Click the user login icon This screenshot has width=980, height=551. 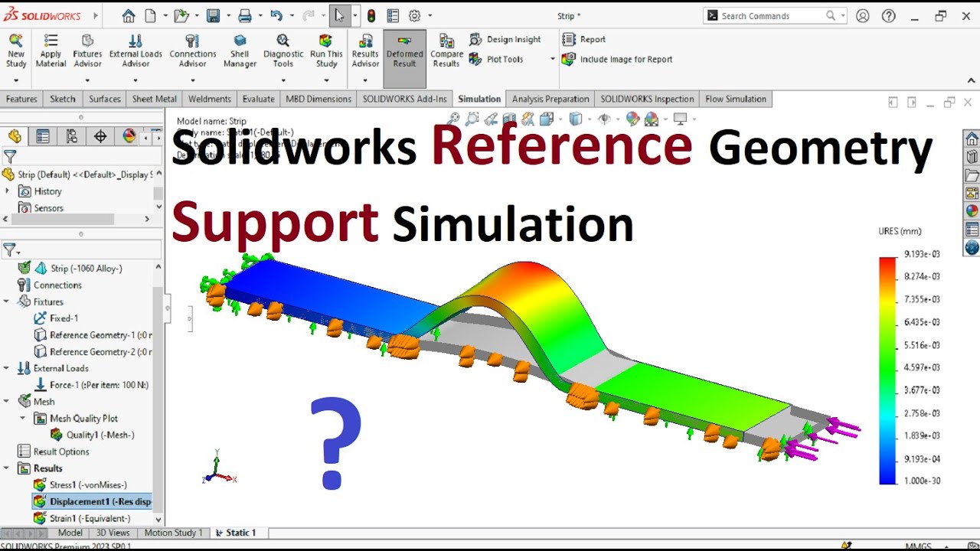tap(863, 15)
